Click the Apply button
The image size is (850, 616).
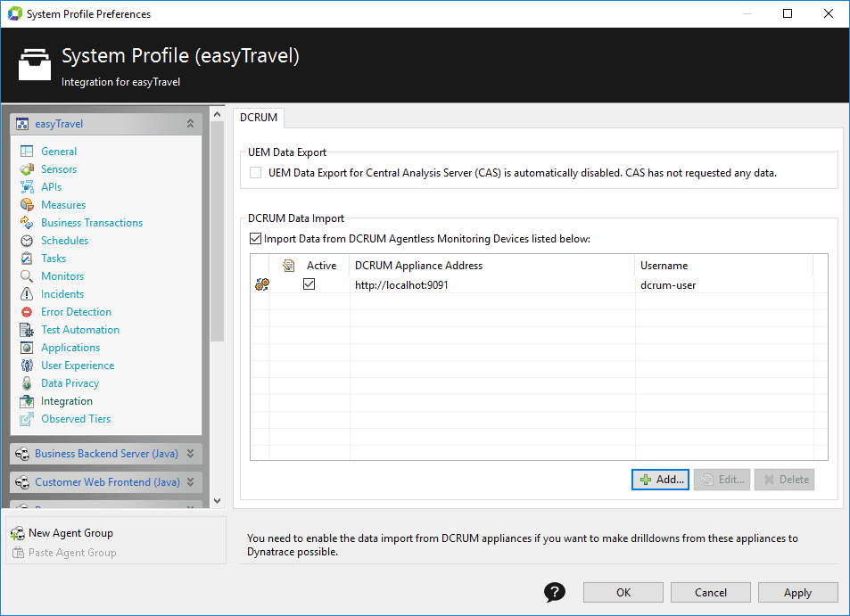pos(798,593)
